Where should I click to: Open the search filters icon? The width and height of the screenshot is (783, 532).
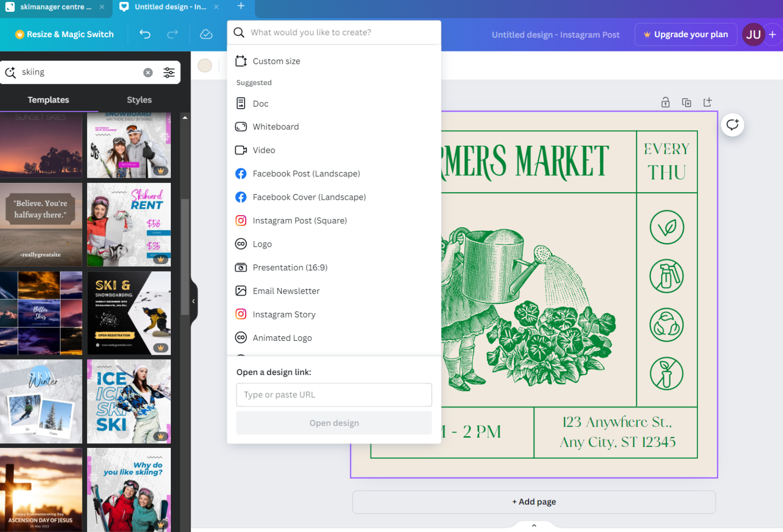click(x=169, y=72)
